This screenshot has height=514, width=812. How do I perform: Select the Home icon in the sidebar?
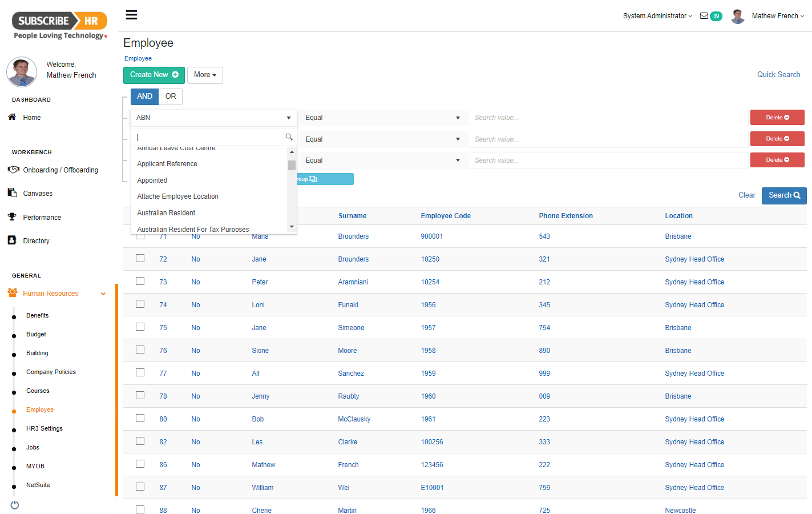tap(13, 117)
